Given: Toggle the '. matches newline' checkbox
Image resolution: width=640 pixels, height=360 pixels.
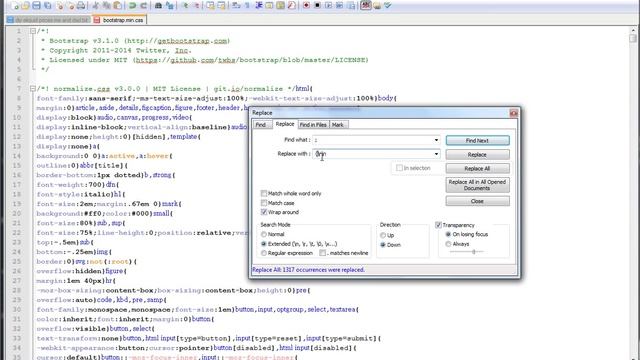Looking at the screenshot, I should pos(322,253).
